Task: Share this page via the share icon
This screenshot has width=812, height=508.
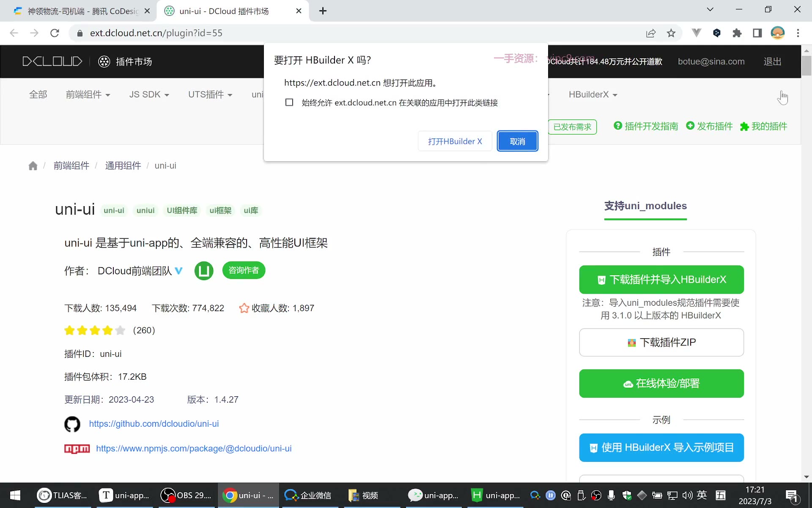Action: (x=651, y=33)
